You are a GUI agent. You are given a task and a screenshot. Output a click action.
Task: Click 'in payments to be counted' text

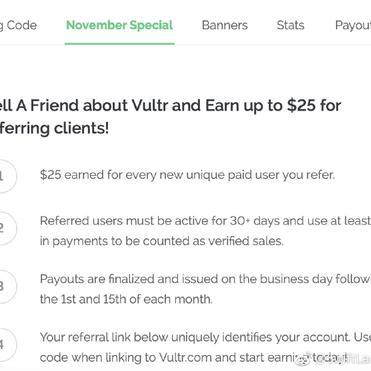(x=162, y=241)
